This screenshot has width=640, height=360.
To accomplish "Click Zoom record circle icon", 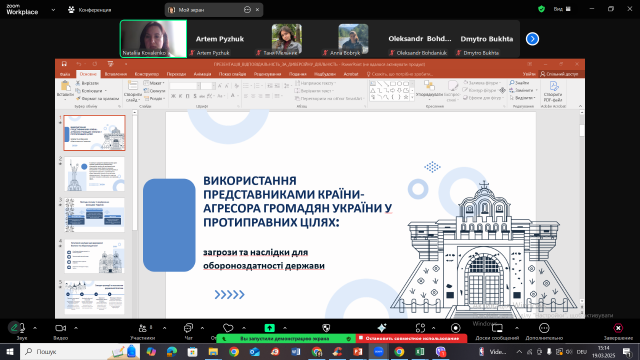I will (456, 328).
